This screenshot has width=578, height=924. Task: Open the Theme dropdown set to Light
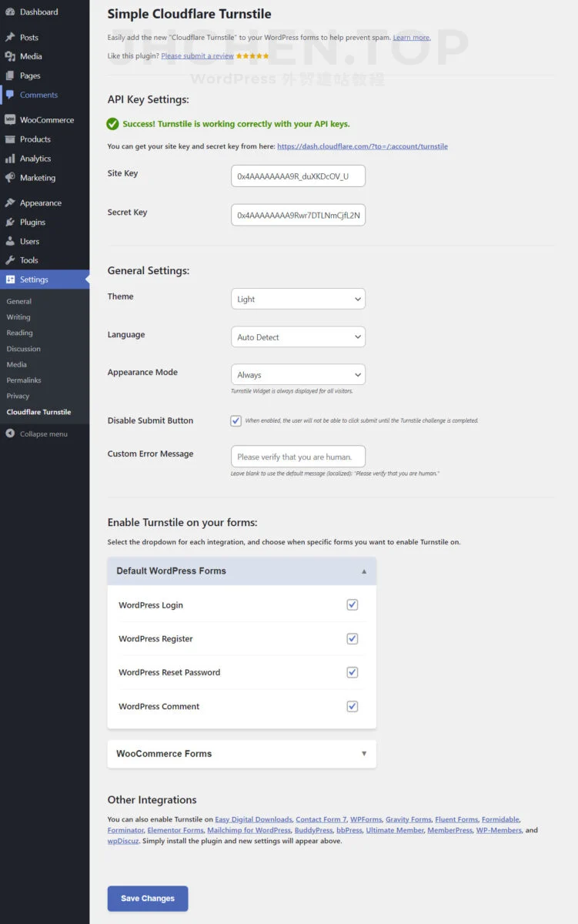pyautogui.click(x=298, y=299)
